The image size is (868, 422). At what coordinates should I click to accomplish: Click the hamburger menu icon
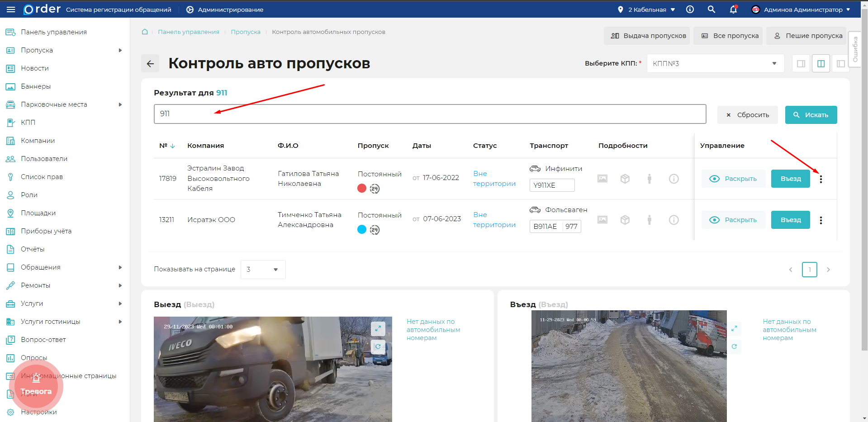pyautogui.click(x=11, y=9)
